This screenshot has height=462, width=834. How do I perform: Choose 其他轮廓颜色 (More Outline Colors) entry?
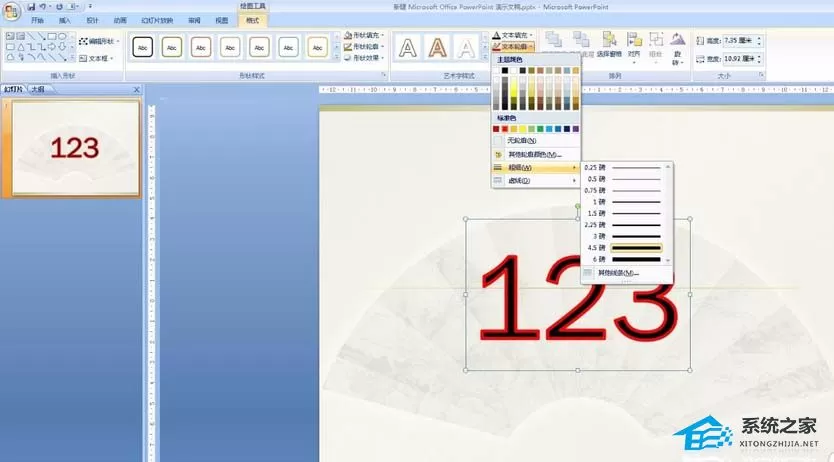coord(536,154)
